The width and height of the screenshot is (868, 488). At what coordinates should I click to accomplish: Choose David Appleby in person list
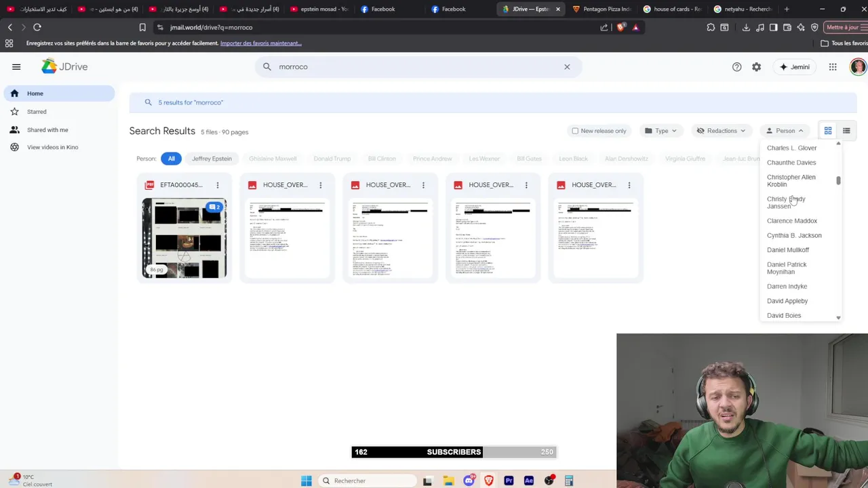click(787, 301)
